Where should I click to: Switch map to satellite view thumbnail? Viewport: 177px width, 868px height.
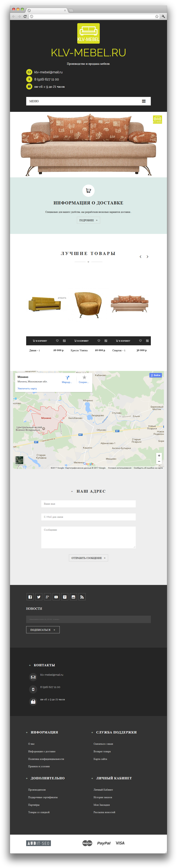click(19, 460)
